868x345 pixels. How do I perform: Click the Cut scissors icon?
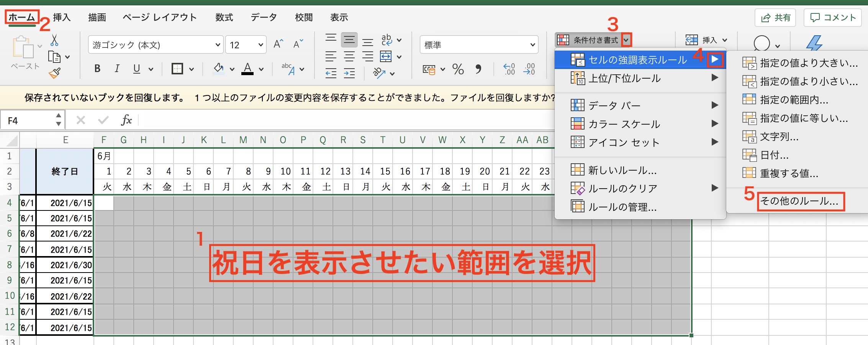point(54,40)
